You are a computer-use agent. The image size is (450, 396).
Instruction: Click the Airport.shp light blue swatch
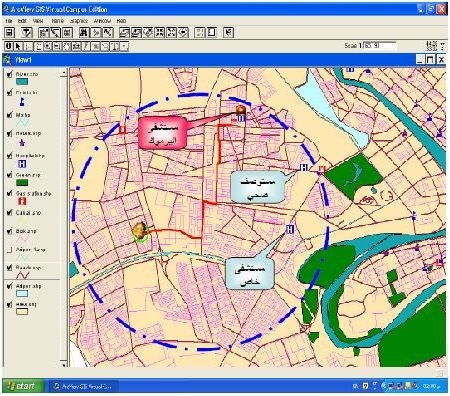22,293
